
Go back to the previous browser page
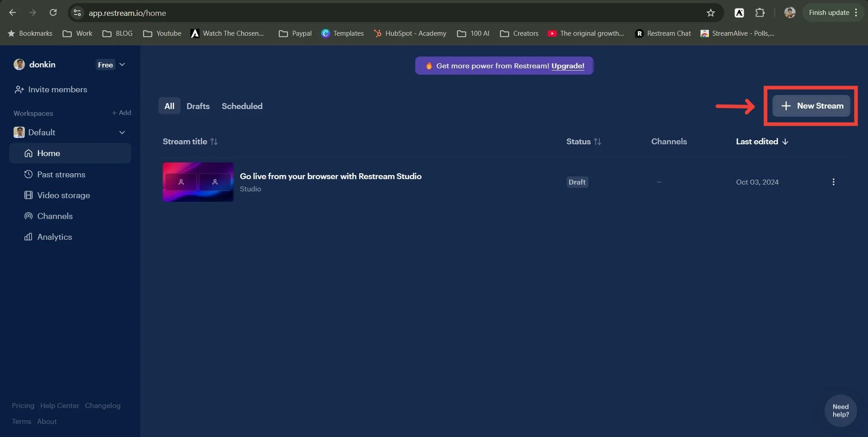(13, 13)
